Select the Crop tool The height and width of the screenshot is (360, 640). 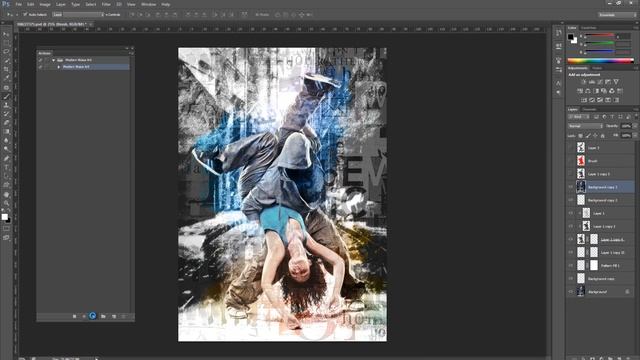6,69
